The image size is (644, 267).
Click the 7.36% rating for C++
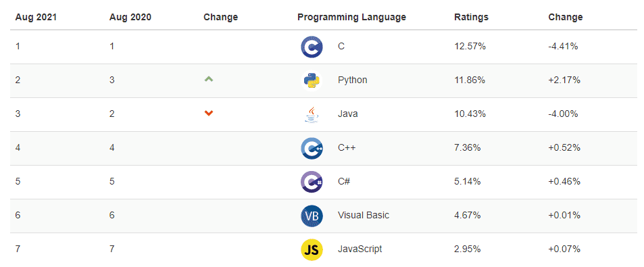point(468,148)
